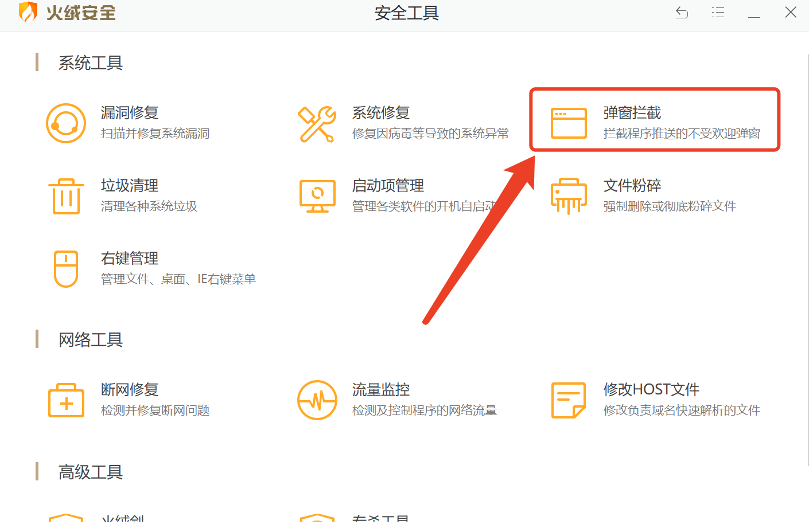Screen dimensions: 809x532
Task: Open 文件粉碎 tool title
Action: pyautogui.click(x=632, y=186)
